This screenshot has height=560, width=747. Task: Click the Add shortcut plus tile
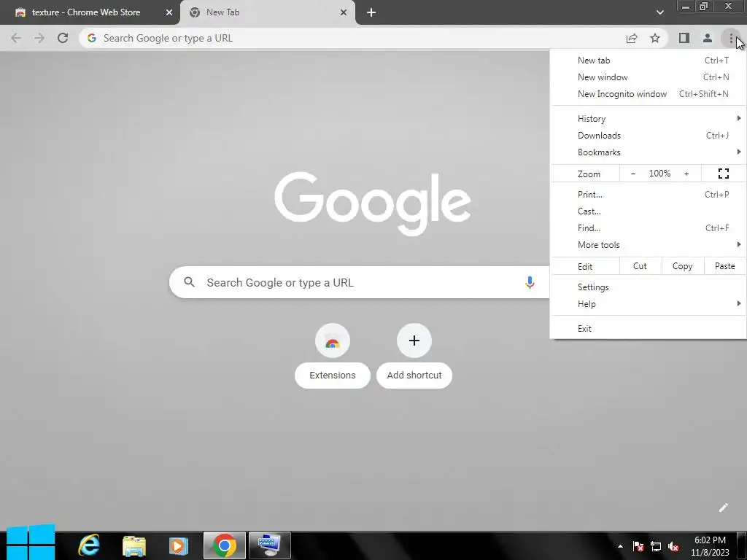(414, 341)
